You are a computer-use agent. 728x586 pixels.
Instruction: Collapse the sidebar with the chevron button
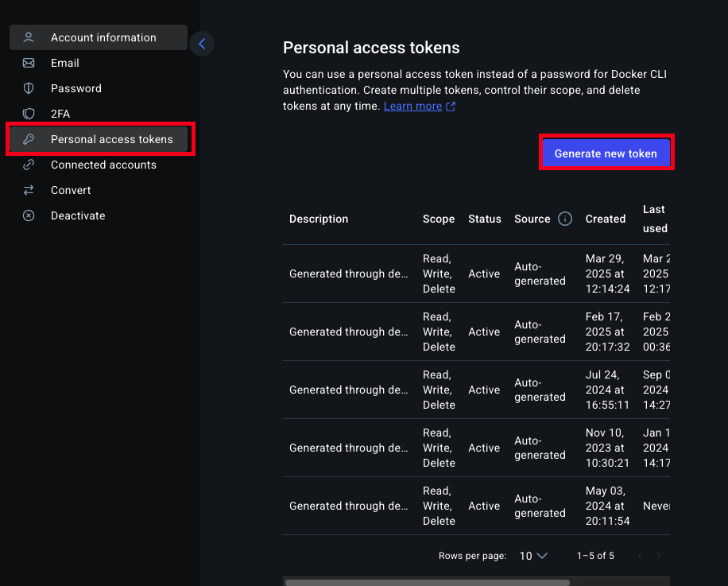pyautogui.click(x=202, y=45)
